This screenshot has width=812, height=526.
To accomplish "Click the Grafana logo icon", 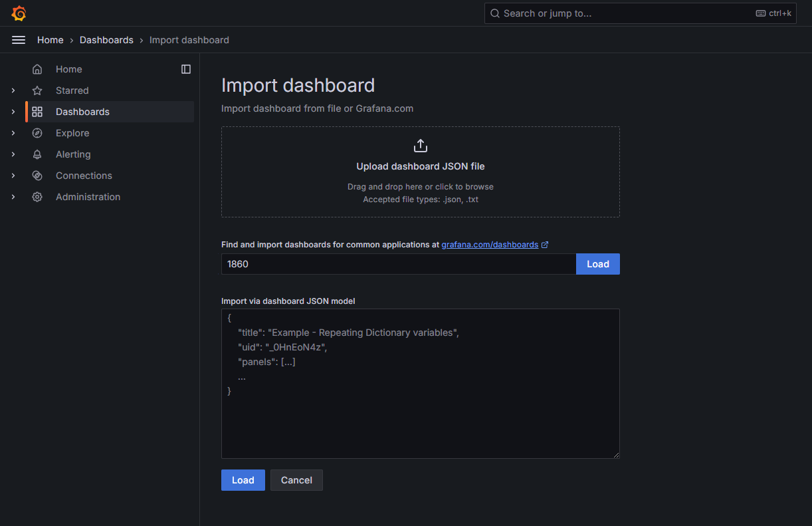I will [19, 13].
